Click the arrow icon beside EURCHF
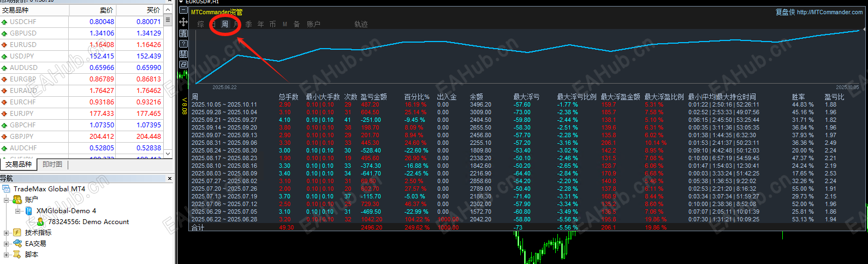This screenshot has width=868, height=264. pyautogui.click(x=4, y=102)
